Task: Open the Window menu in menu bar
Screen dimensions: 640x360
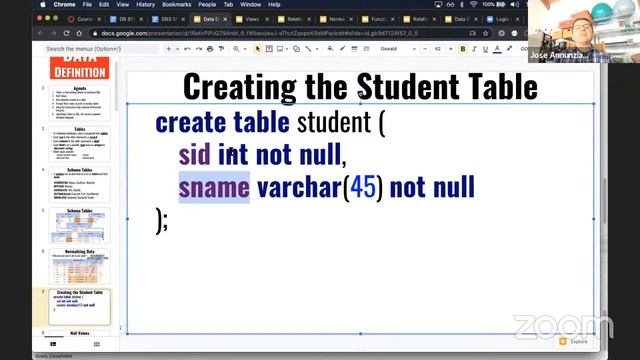Action: point(250,4)
